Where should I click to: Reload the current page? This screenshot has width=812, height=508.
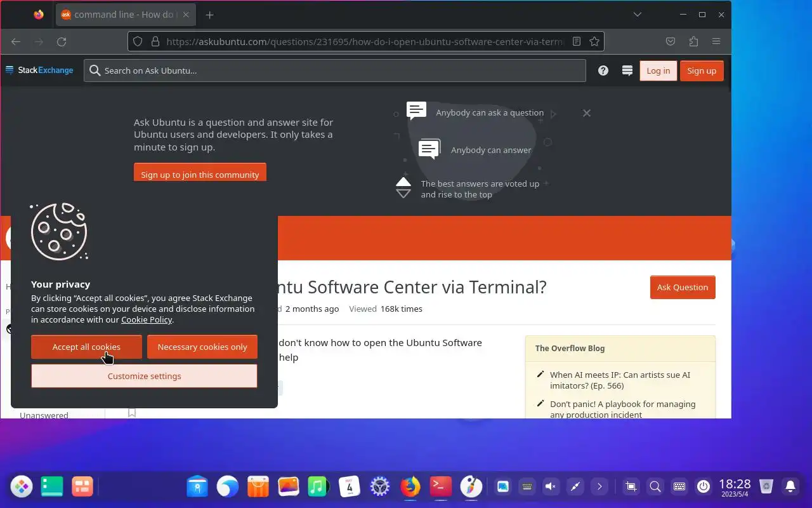62,42
